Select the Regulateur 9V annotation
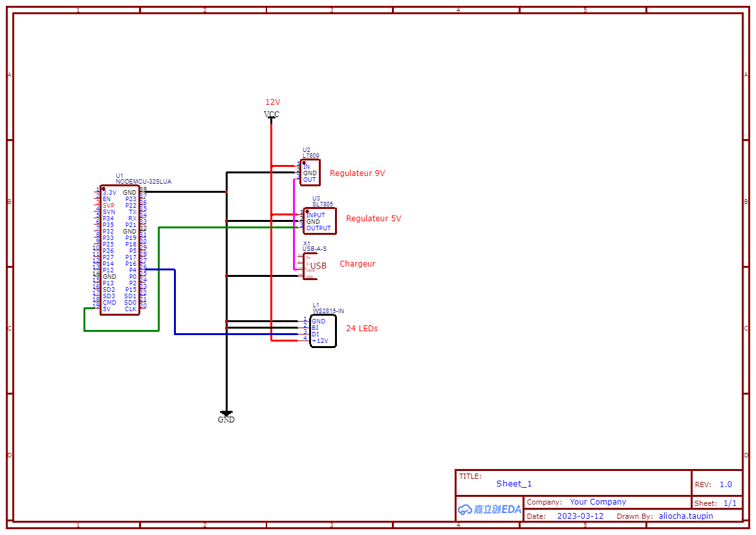Viewport: 756px width, 535px height. pyautogui.click(x=357, y=173)
